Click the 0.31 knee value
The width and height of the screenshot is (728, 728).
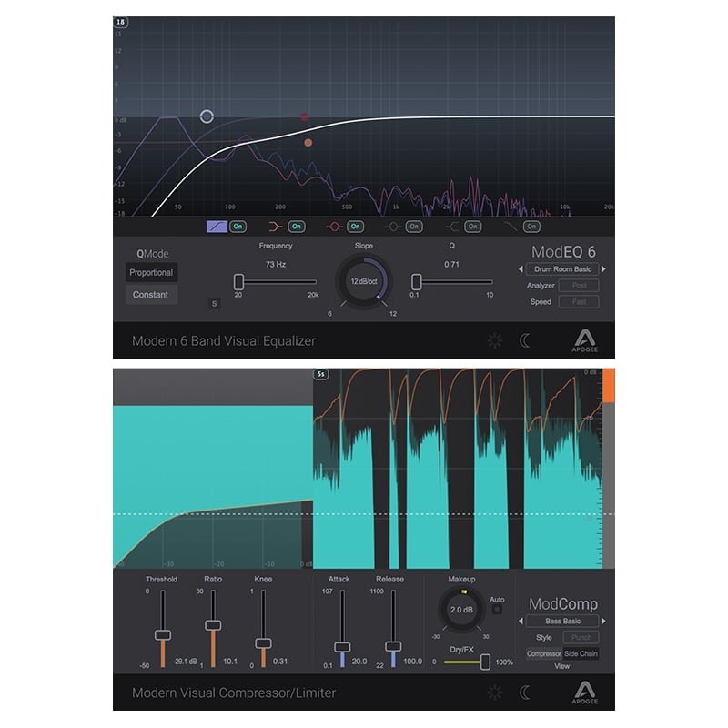(x=280, y=662)
